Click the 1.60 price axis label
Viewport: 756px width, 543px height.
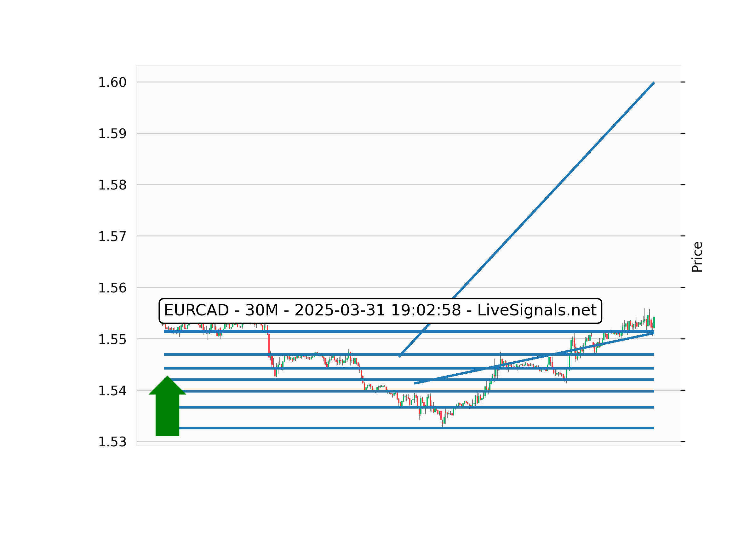point(112,82)
